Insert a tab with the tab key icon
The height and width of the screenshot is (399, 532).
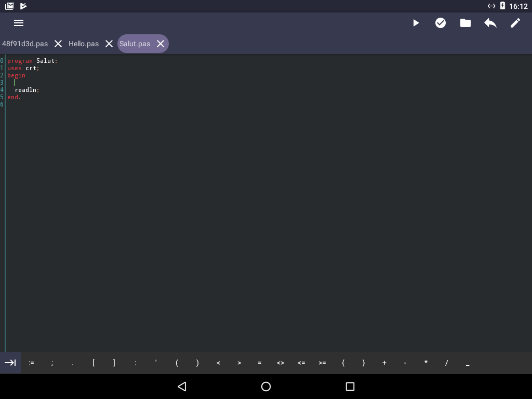tap(10, 363)
